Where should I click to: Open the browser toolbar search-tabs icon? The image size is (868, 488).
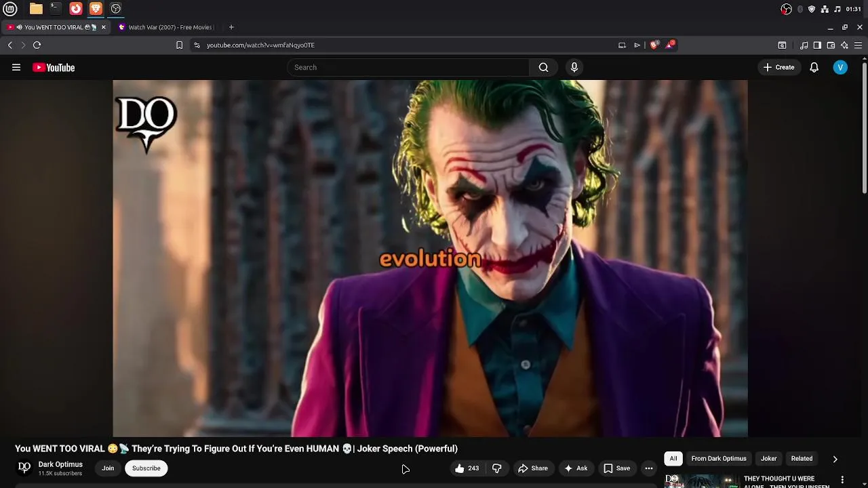782,45
